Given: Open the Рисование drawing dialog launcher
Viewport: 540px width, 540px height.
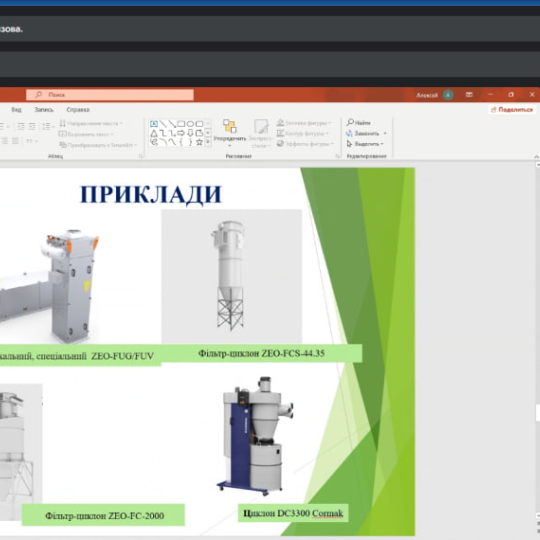Looking at the screenshot, I should (338, 156).
